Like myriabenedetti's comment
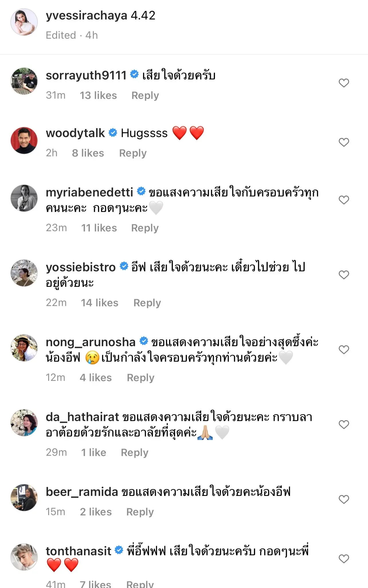Image resolution: width=368 pixels, height=588 pixels. click(x=344, y=200)
